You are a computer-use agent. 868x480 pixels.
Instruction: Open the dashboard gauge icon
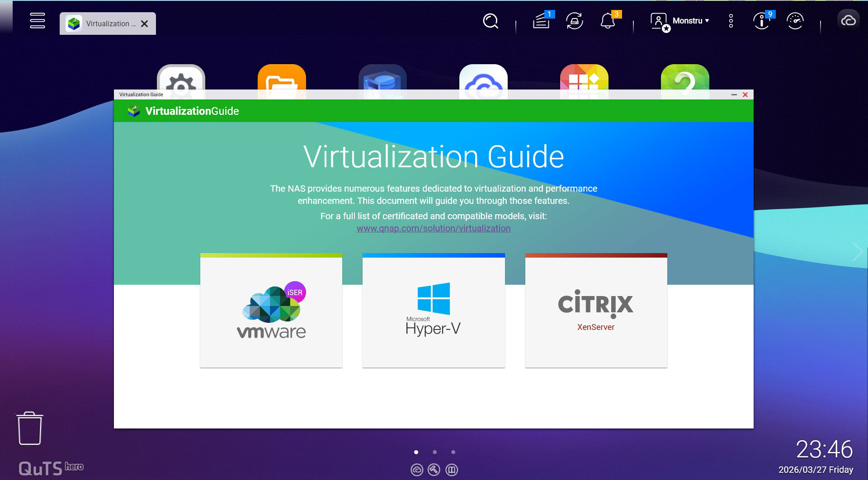click(795, 21)
